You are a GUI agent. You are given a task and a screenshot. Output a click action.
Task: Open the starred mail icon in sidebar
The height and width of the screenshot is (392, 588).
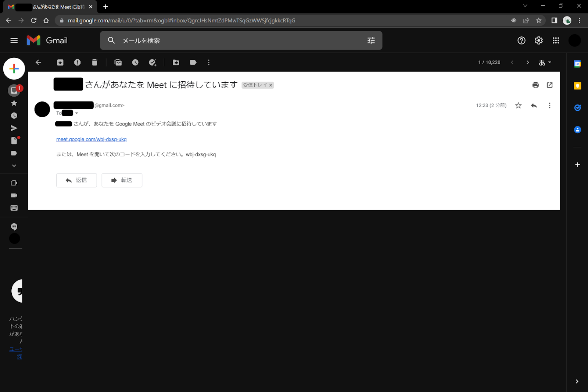14,103
